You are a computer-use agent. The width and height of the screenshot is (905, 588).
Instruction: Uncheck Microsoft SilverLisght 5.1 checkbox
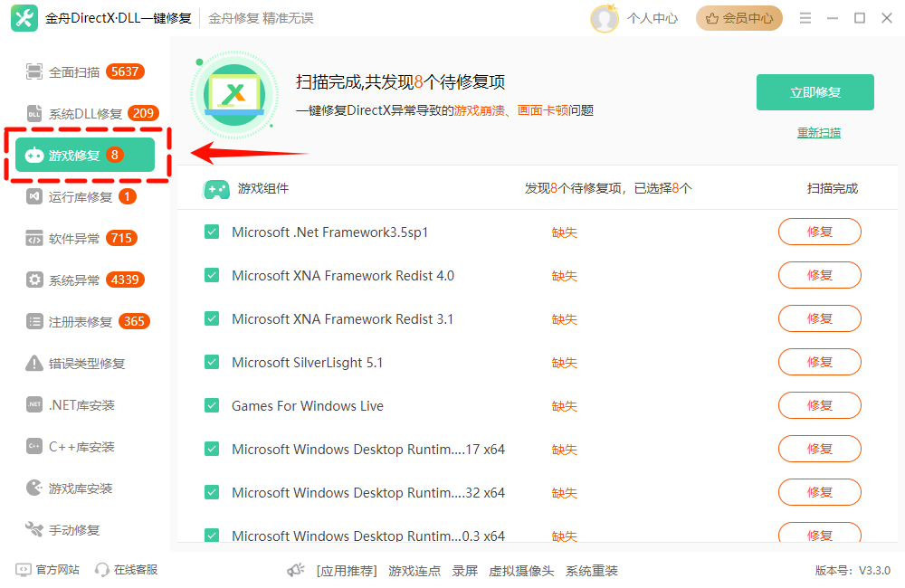[212, 362]
